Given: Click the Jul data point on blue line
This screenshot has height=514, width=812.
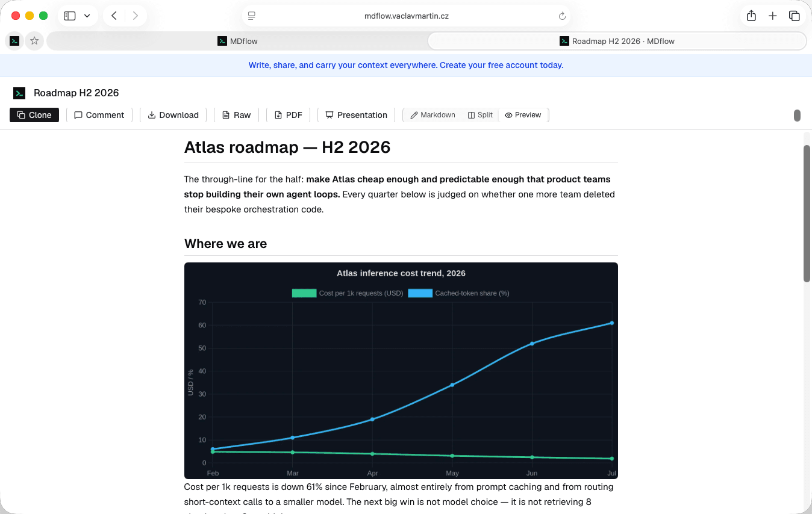Looking at the screenshot, I should point(612,323).
